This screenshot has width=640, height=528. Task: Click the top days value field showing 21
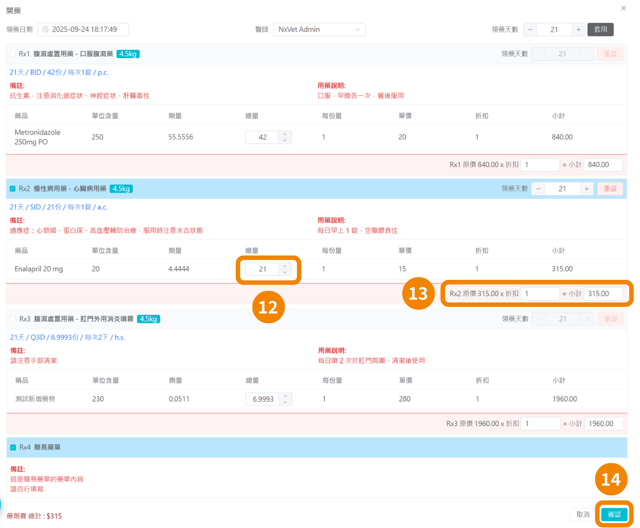554,29
